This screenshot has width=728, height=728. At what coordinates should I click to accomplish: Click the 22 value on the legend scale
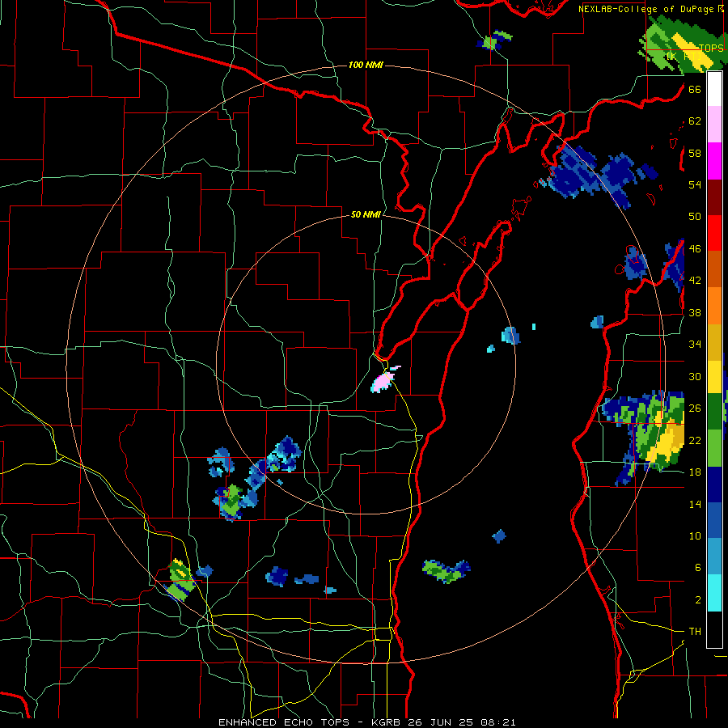(695, 440)
